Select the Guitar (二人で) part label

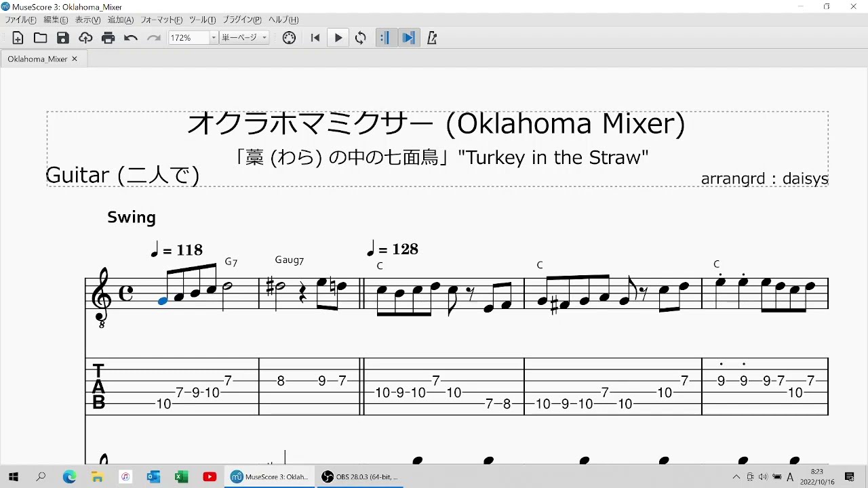pos(123,176)
